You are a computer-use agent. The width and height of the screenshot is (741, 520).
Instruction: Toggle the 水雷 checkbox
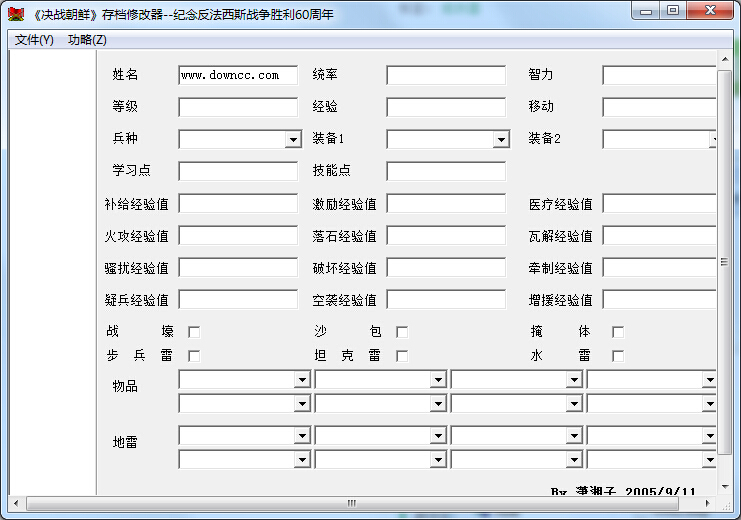tap(618, 355)
